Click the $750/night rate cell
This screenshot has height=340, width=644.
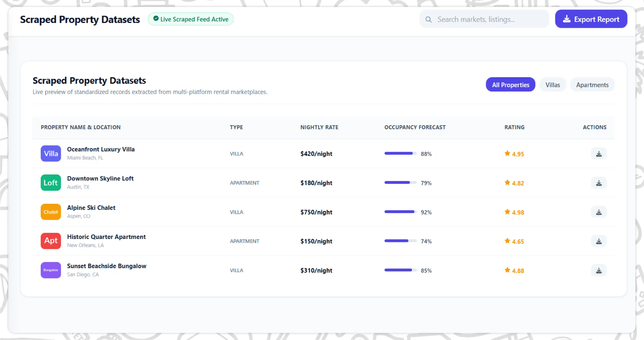point(316,212)
